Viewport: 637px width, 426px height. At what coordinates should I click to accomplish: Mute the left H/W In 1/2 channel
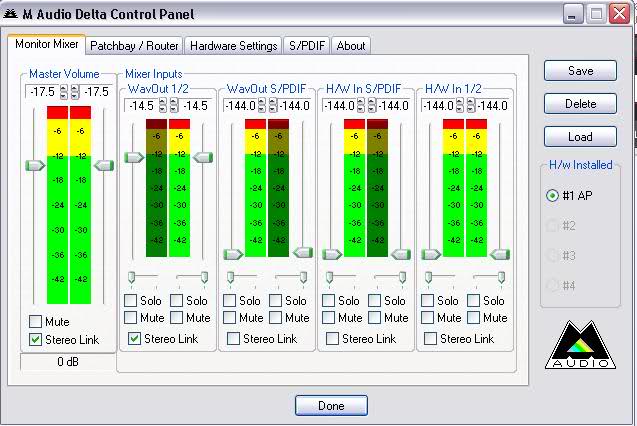tap(427, 317)
